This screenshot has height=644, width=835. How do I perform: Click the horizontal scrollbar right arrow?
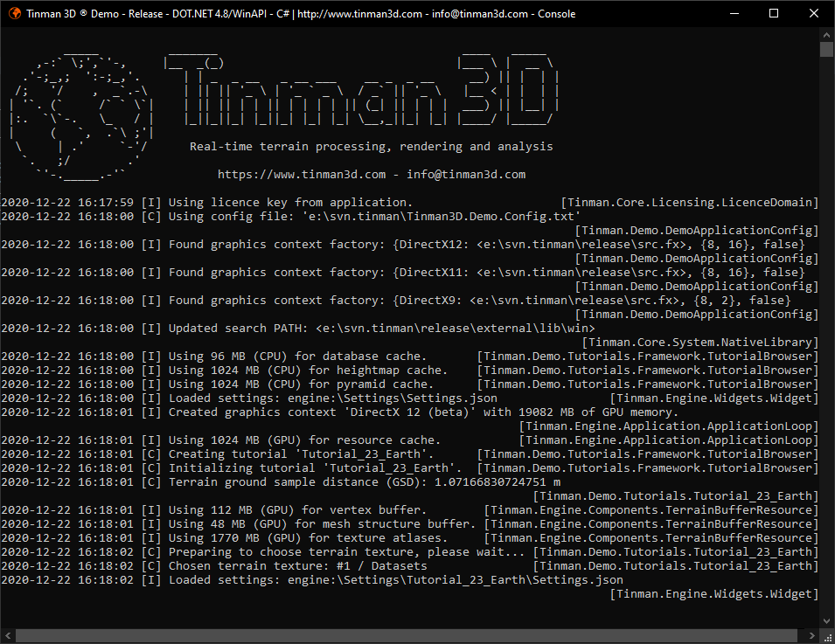point(811,635)
